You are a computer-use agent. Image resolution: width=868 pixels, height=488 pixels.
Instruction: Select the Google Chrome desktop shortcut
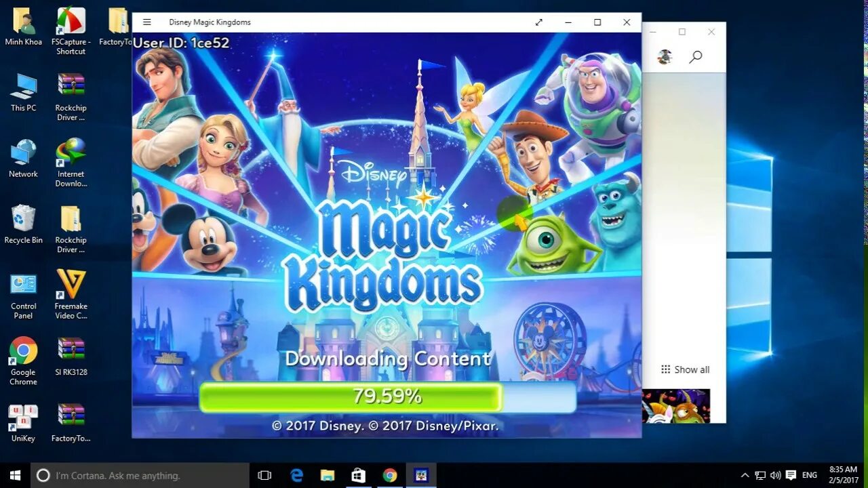(24, 361)
